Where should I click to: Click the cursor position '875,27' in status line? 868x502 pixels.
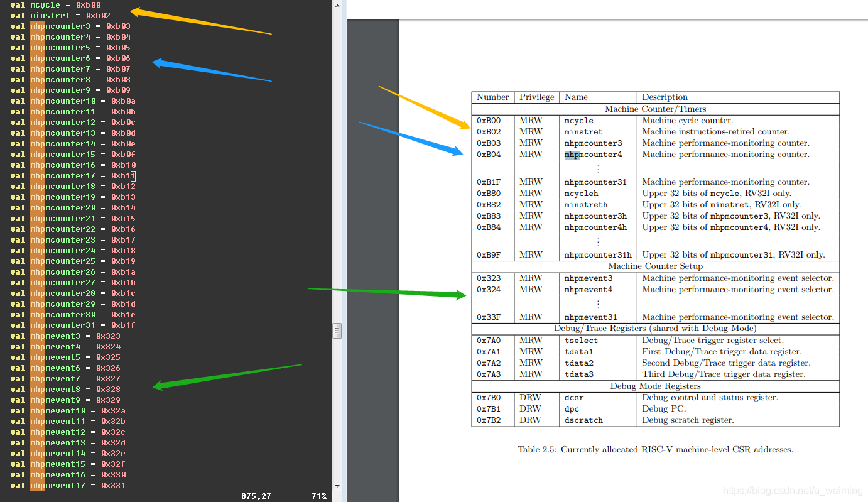click(x=256, y=496)
